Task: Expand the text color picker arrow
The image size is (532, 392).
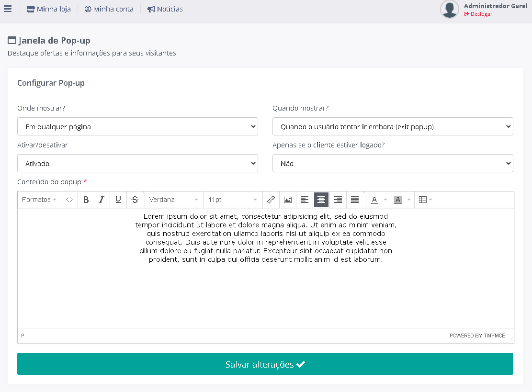Action: 385,200
